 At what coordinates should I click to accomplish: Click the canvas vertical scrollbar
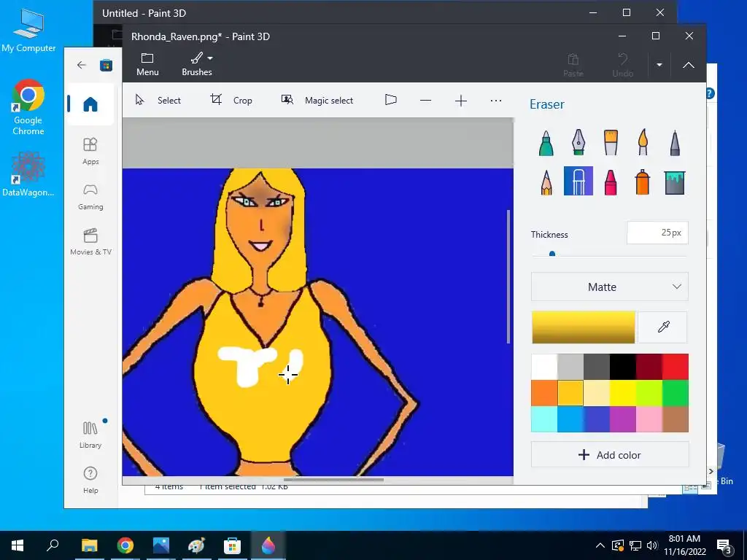(508, 276)
